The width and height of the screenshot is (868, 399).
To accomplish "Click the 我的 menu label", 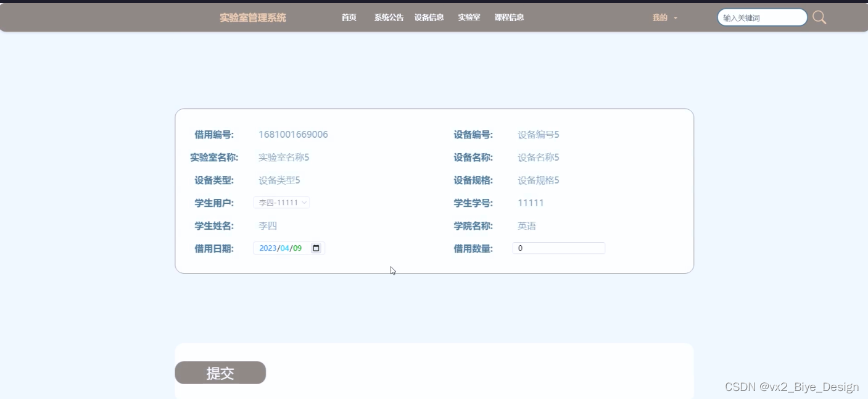I will [x=660, y=18].
